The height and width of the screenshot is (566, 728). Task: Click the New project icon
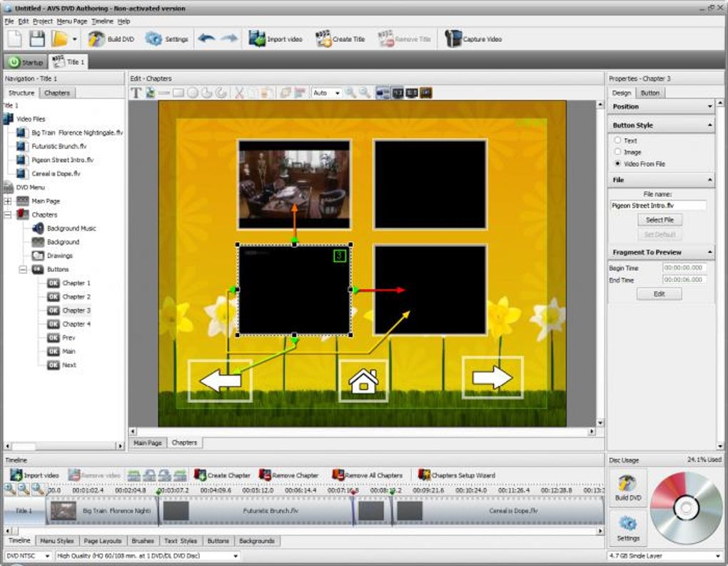14,39
